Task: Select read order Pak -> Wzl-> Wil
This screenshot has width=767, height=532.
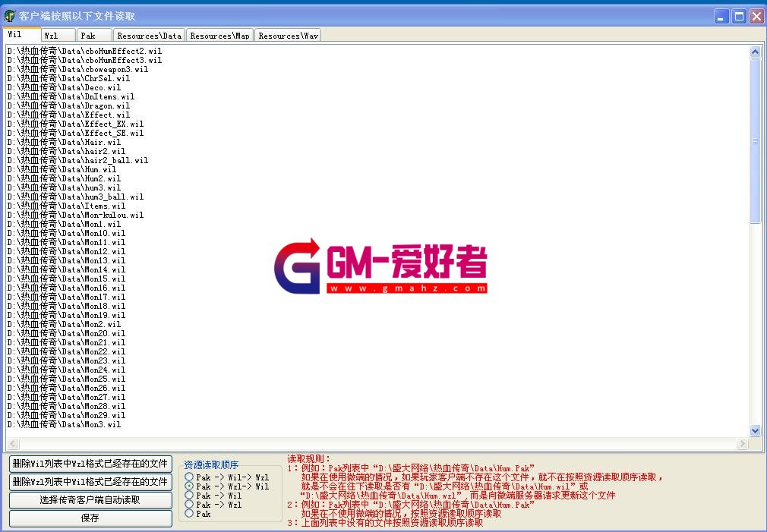Action: (227, 486)
